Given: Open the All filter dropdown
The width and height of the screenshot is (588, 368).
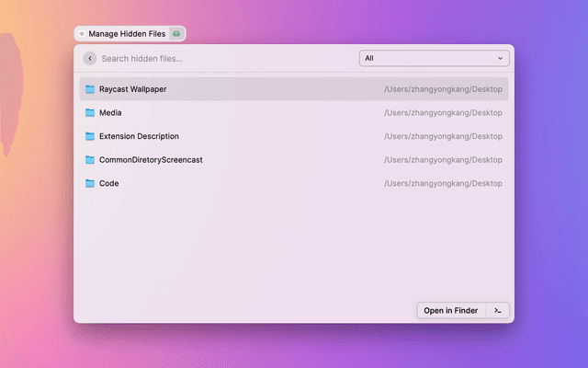Looking at the screenshot, I should click(x=434, y=58).
